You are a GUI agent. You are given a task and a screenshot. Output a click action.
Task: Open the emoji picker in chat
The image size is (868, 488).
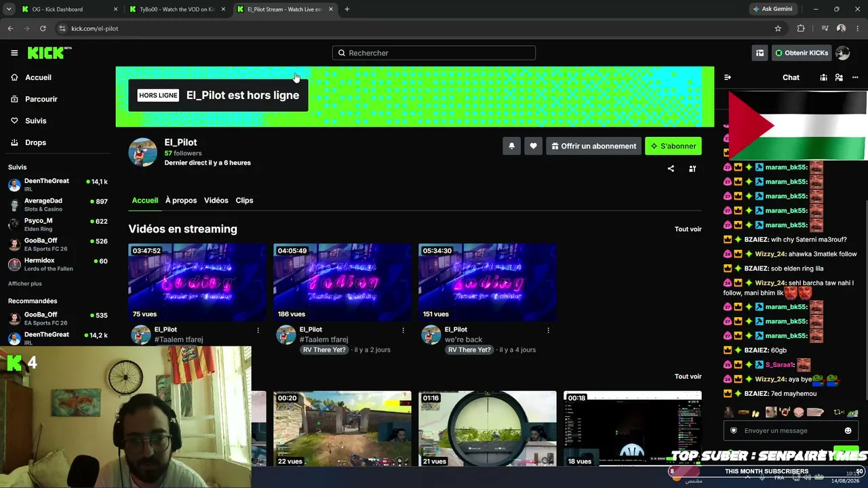point(848,430)
